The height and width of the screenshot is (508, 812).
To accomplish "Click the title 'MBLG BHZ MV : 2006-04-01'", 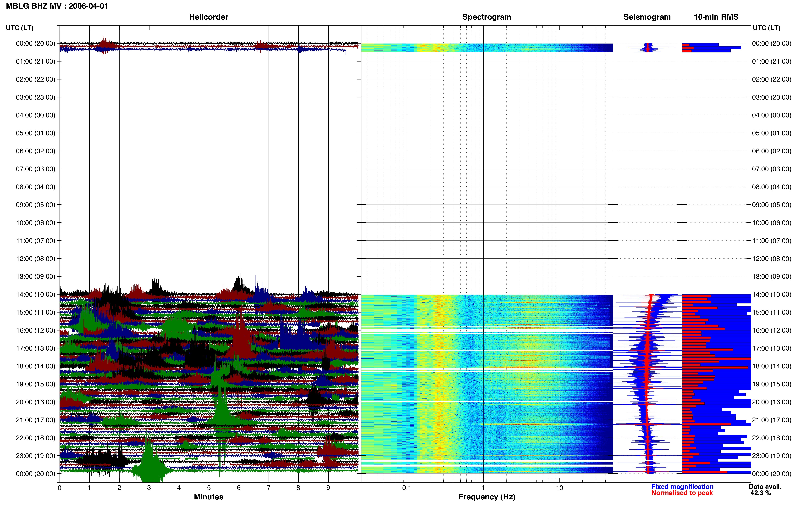I will 57,6.
